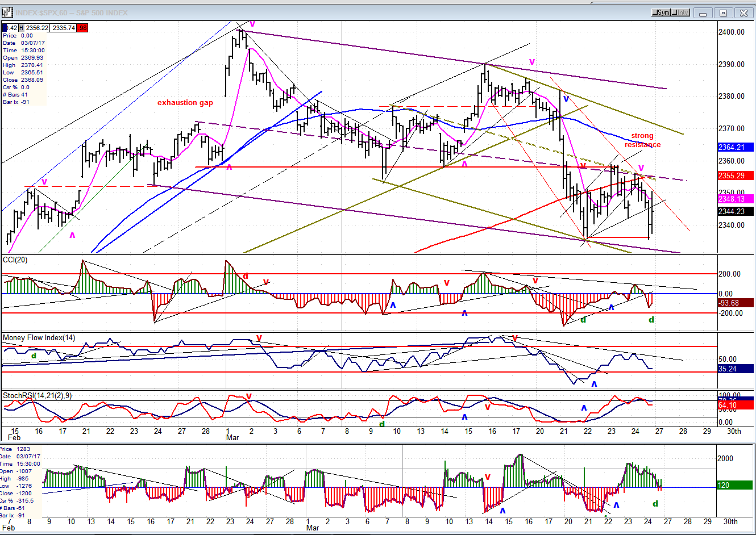Click the # Bars -61 row in bottom panel
Viewport: 756px width, 535px height.
click(14, 508)
